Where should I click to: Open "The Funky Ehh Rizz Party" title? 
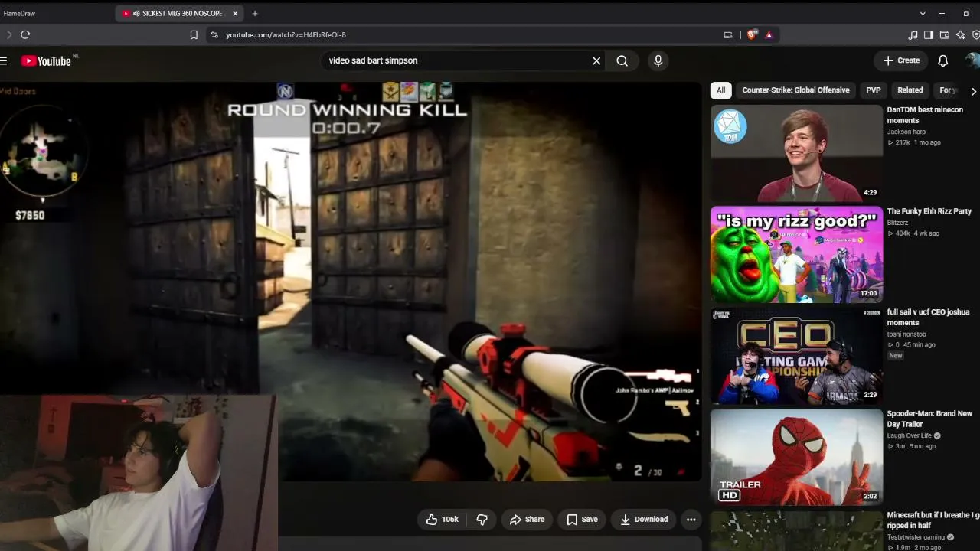[929, 211]
